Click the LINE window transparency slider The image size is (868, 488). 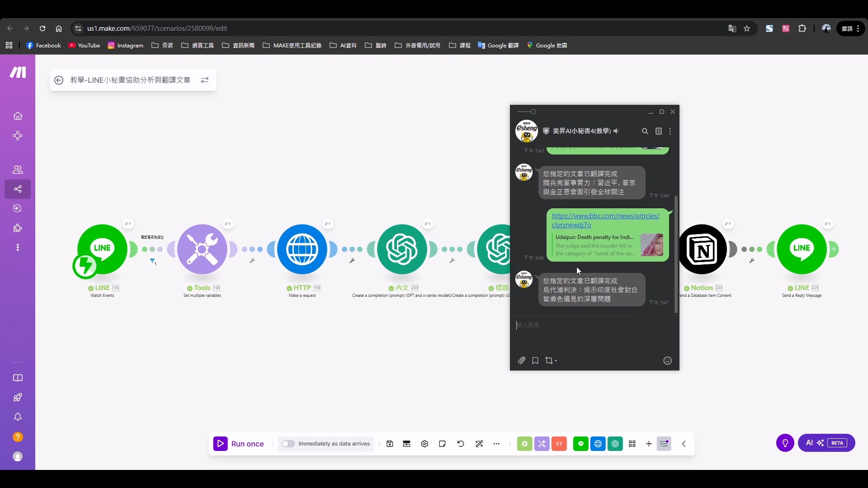click(527, 112)
